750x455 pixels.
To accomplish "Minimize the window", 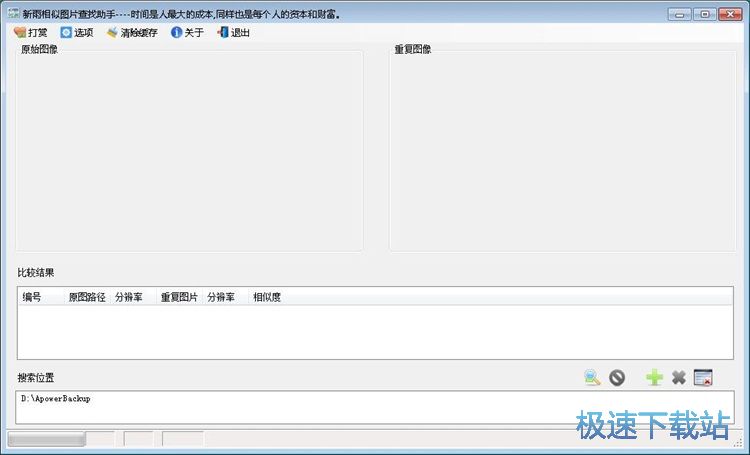I will tap(679, 14).
